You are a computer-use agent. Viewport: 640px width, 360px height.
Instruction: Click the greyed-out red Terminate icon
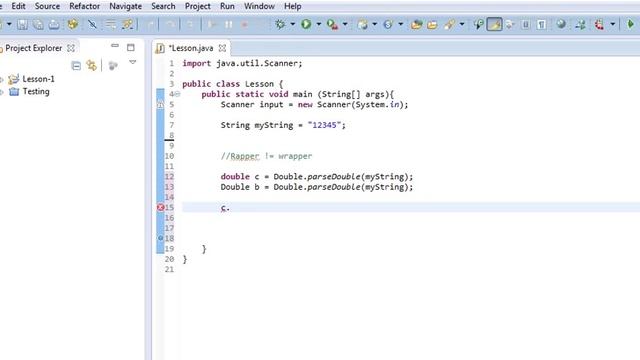(x=244, y=24)
